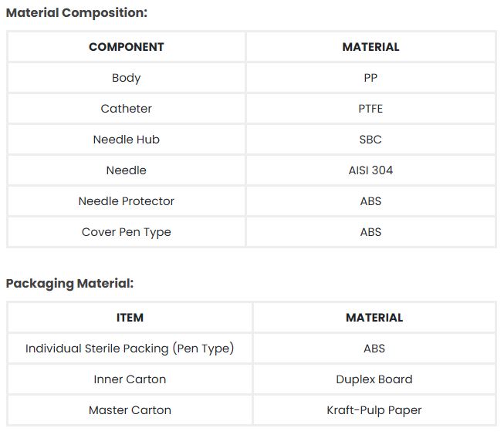Select the Kraft-Pulp Paper cell
Viewport: 504px width, 438px height.
(374, 410)
